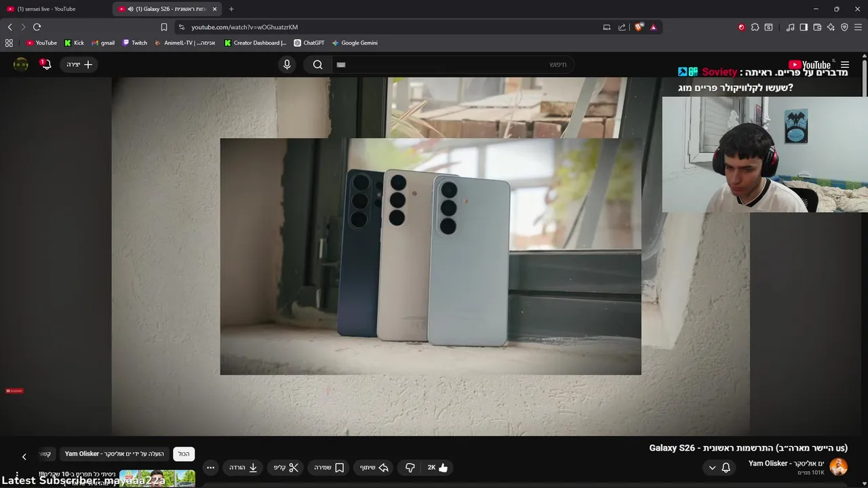Click the YouTube create button with plus

[79, 64]
